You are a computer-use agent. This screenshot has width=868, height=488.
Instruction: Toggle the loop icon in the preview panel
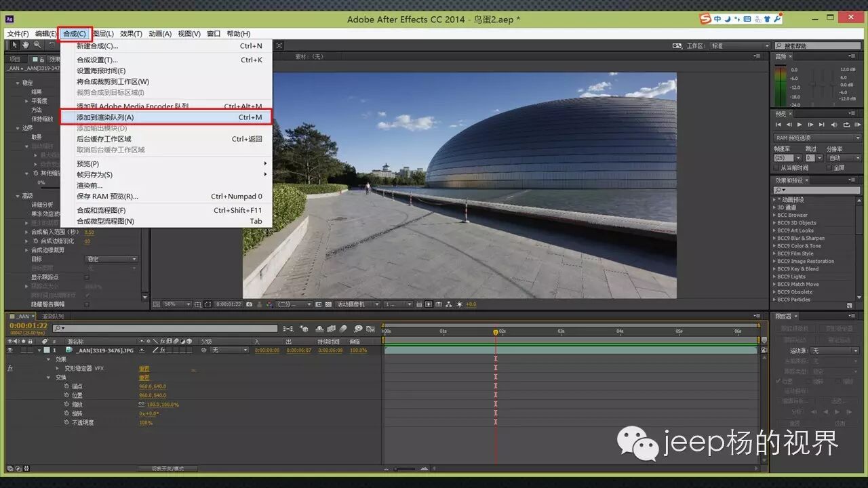[x=846, y=125]
